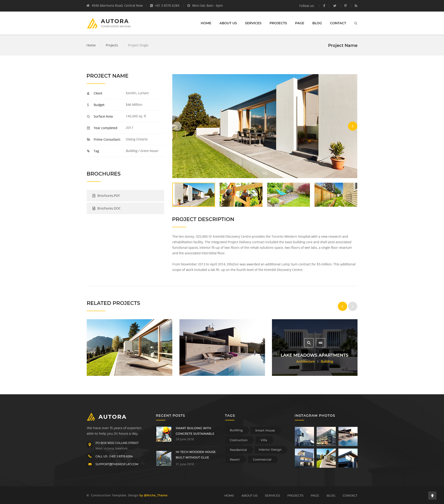Click the link icon on Lake Meadows Apartments card

pos(321,343)
